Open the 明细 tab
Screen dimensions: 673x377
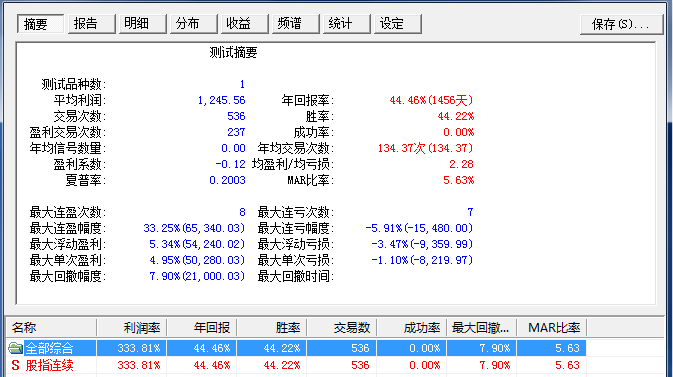[x=142, y=24]
